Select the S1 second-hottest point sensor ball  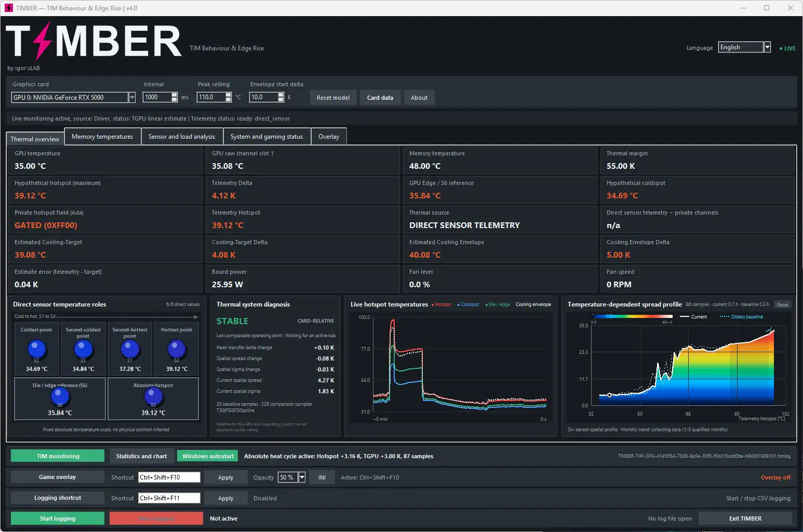click(x=130, y=350)
